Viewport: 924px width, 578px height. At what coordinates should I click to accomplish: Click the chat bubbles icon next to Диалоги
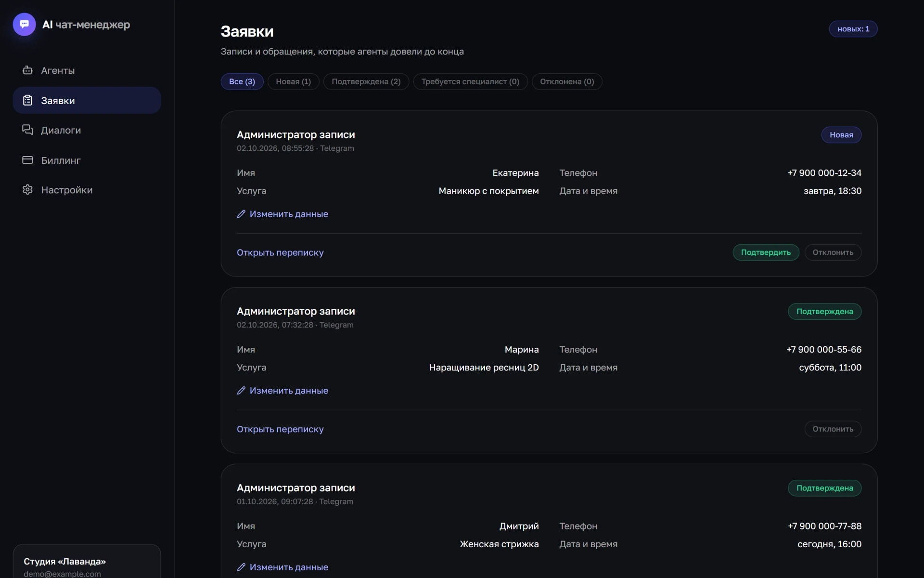coord(27,130)
